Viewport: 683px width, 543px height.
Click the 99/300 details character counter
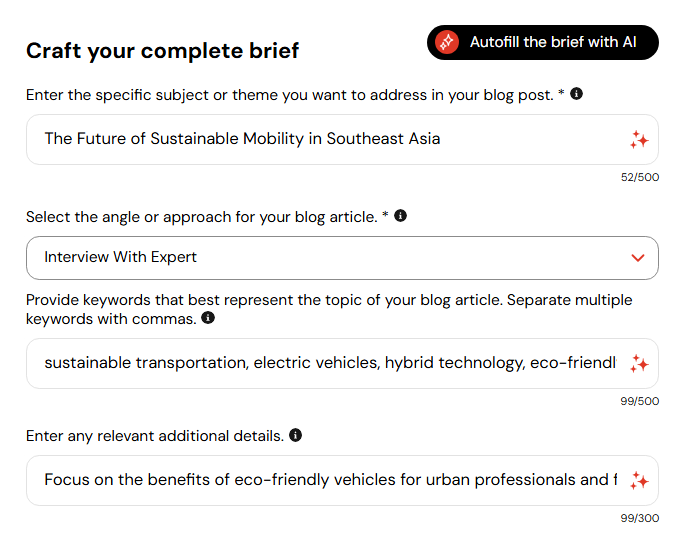pos(640,518)
